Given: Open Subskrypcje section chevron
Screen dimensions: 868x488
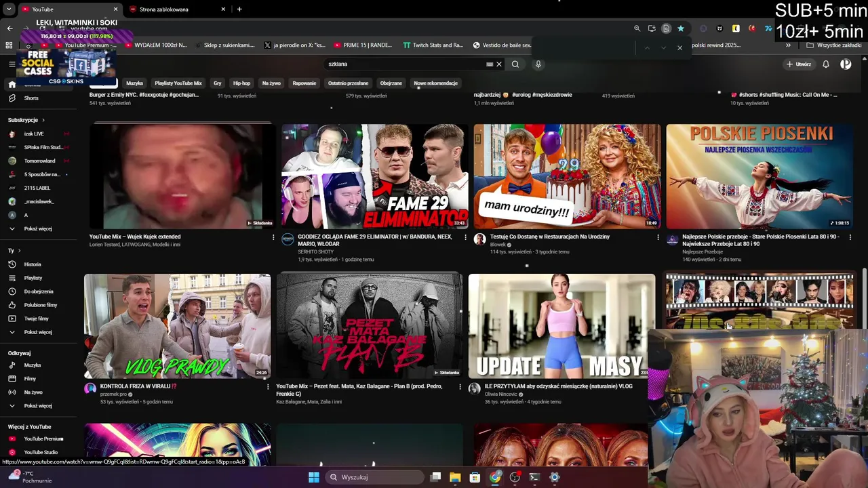Looking at the screenshot, I should pos(44,120).
